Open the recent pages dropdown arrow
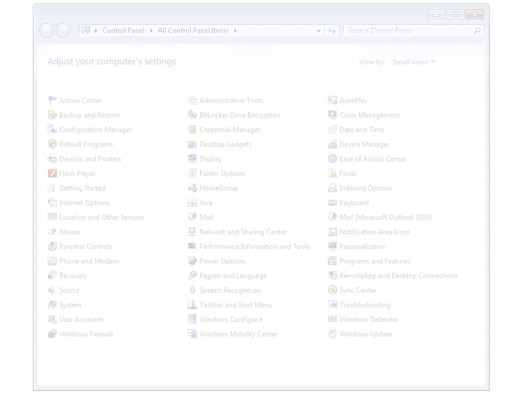Image resolution: width=532 pixels, height=399 pixels. pos(74,31)
